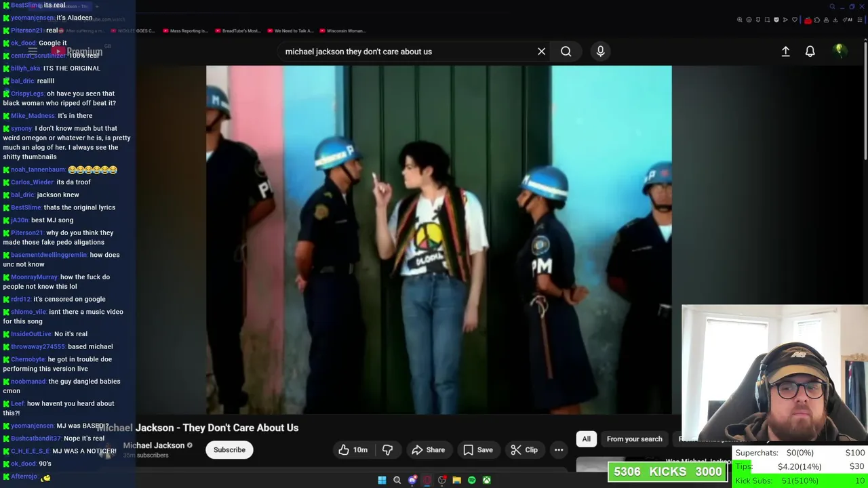Open Discord from the taskbar
The image size is (868, 488).
pos(412,480)
